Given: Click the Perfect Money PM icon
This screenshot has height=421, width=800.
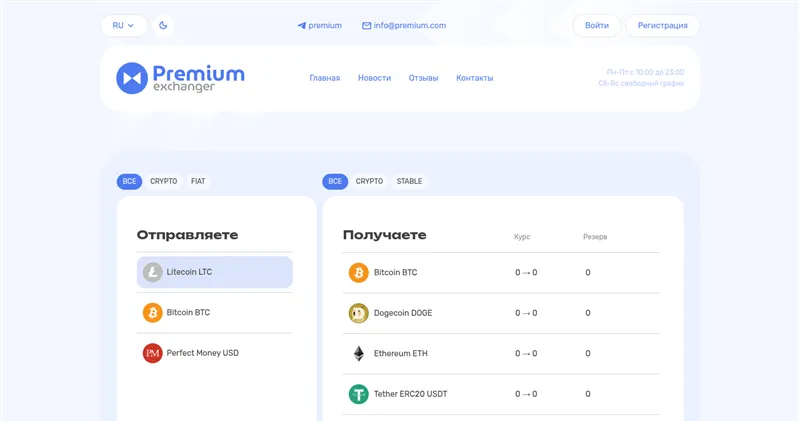Looking at the screenshot, I should click(x=153, y=353).
